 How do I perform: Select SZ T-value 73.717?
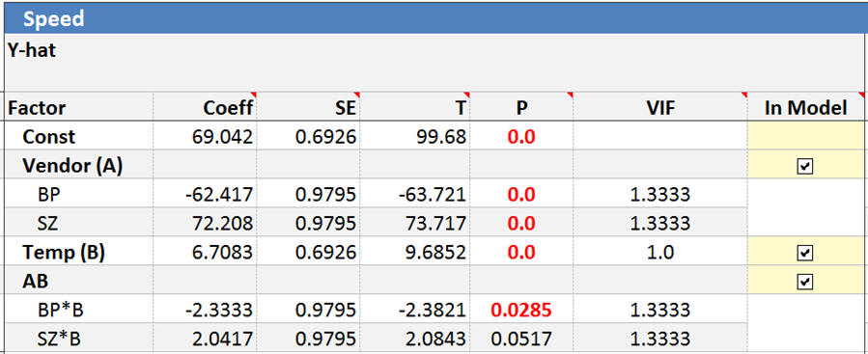click(433, 224)
